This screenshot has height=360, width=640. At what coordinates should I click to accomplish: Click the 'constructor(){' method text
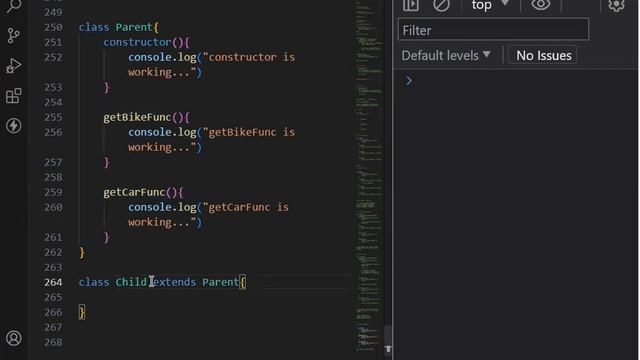(146, 42)
